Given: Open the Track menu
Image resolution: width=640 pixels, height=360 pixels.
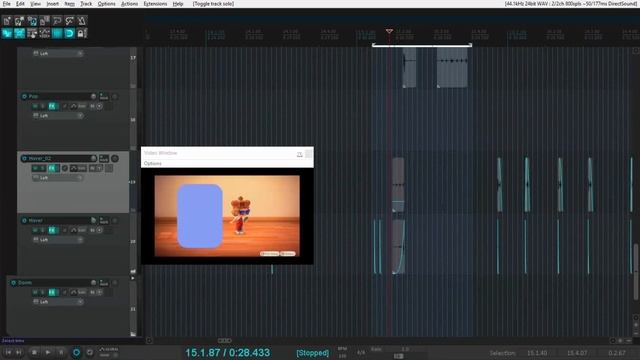Looking at the screenshot, I should [86, 4].
